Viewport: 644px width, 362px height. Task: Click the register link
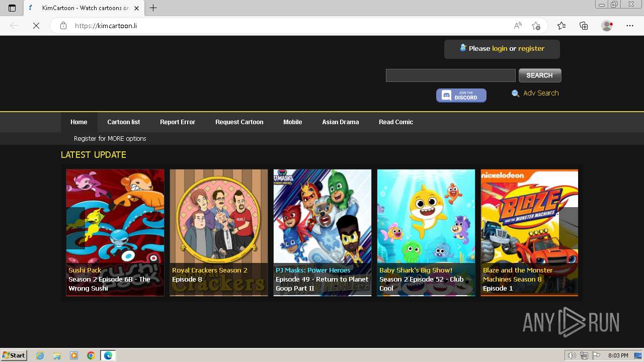pos(531,48)
